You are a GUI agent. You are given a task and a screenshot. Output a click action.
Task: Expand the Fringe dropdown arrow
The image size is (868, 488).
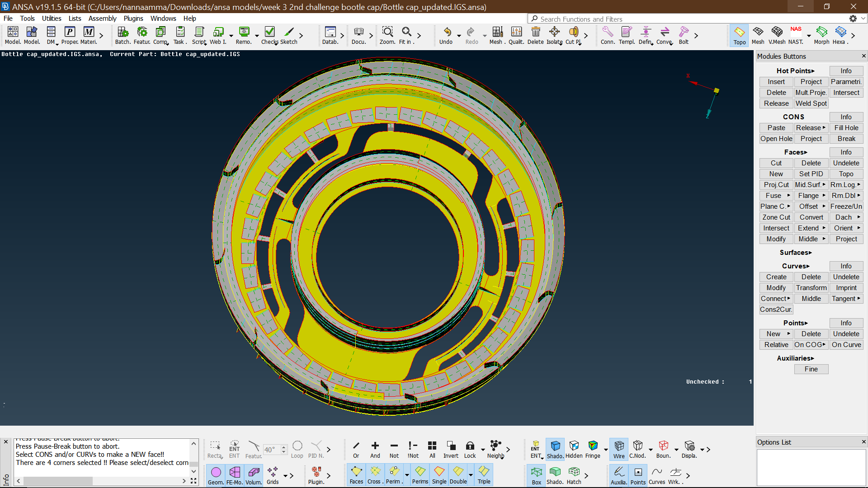[606, 450]
